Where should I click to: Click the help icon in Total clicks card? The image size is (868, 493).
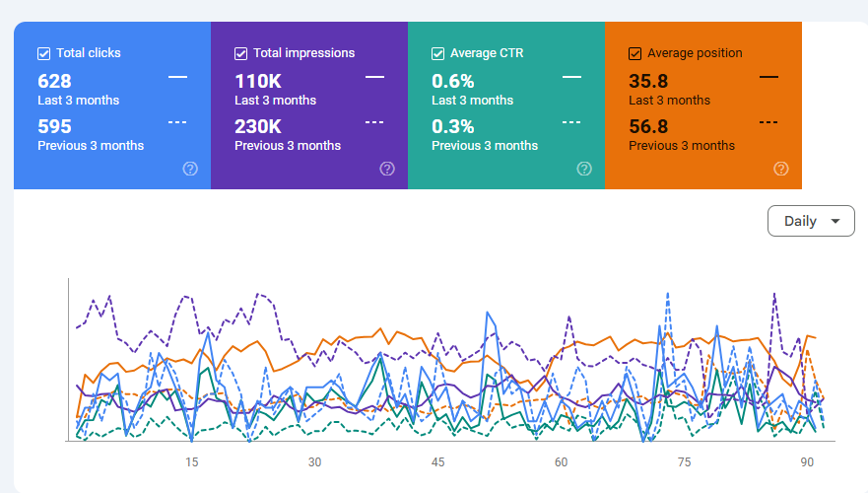point(190,169)
